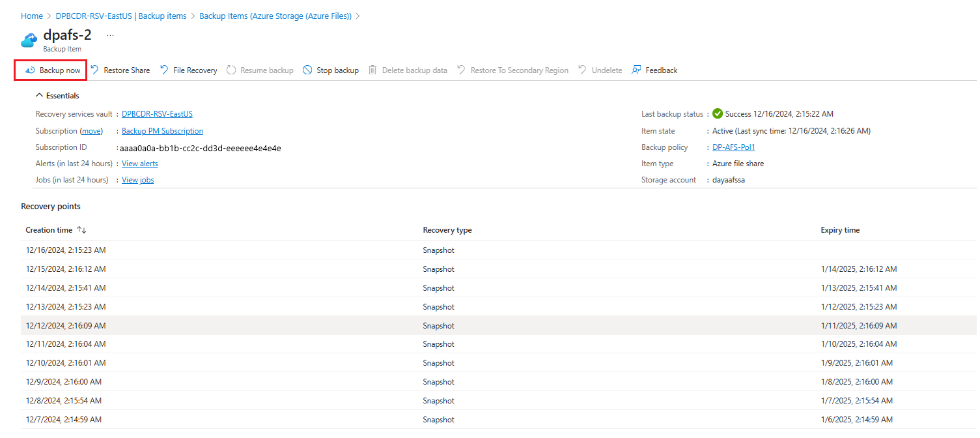Click the Creation time column header
Screen dimensions: 980x438
coord(49,230)
